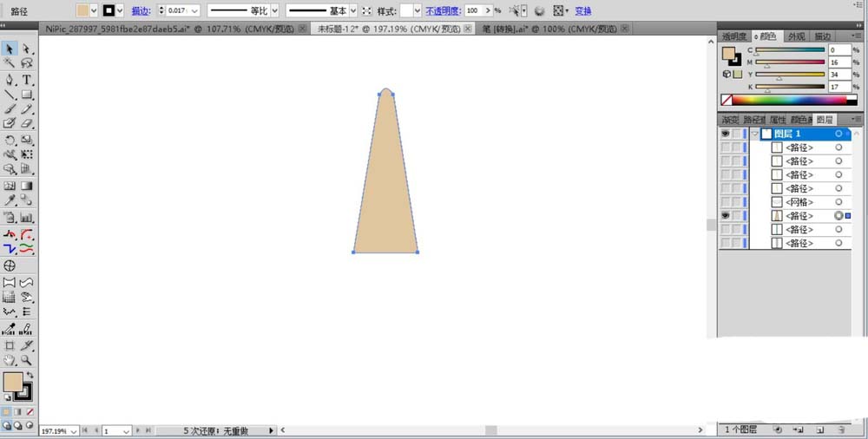
Task: Set the toolbox mode to None (red slash)
Action: [30, 412]
